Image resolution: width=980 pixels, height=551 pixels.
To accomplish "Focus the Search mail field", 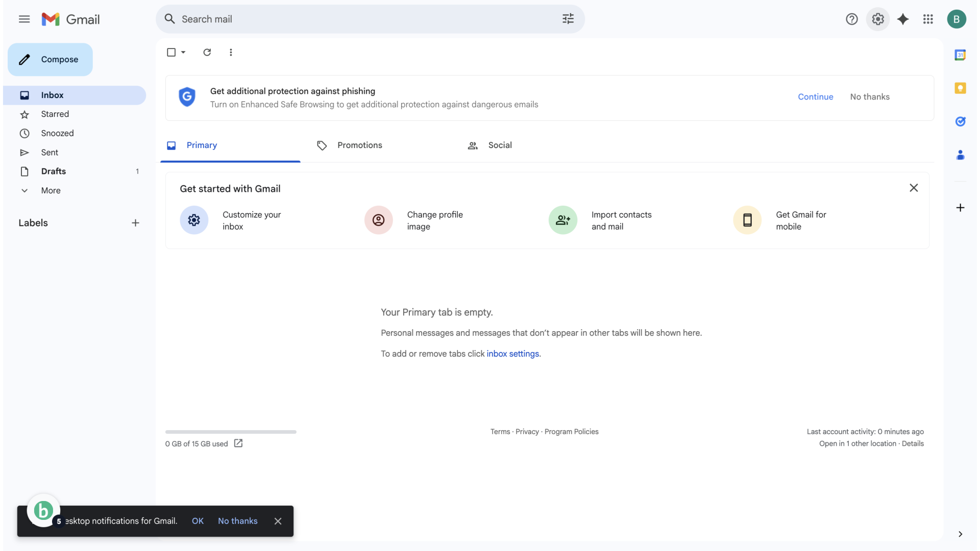I will point(370,19).
